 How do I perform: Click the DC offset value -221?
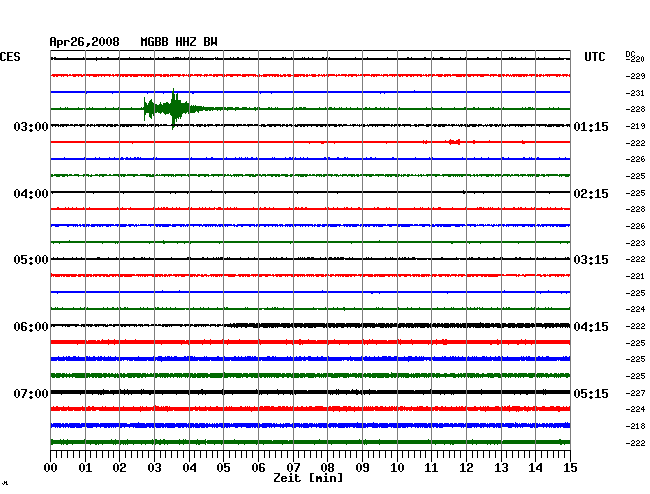[635, 276]
